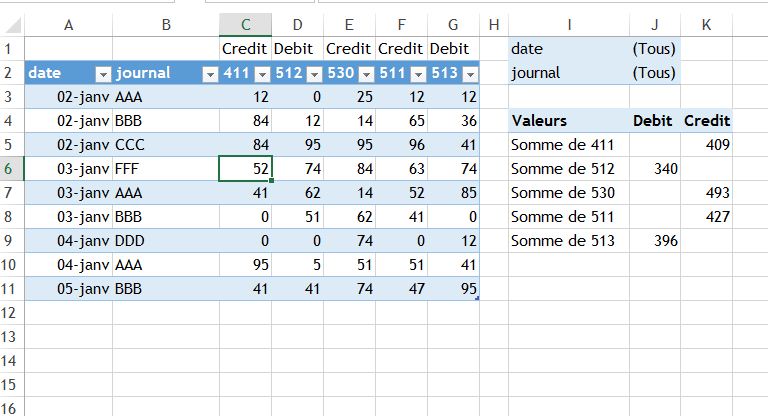Select pivot value 340
768x416 pixels.
click(x=655, y=169)
